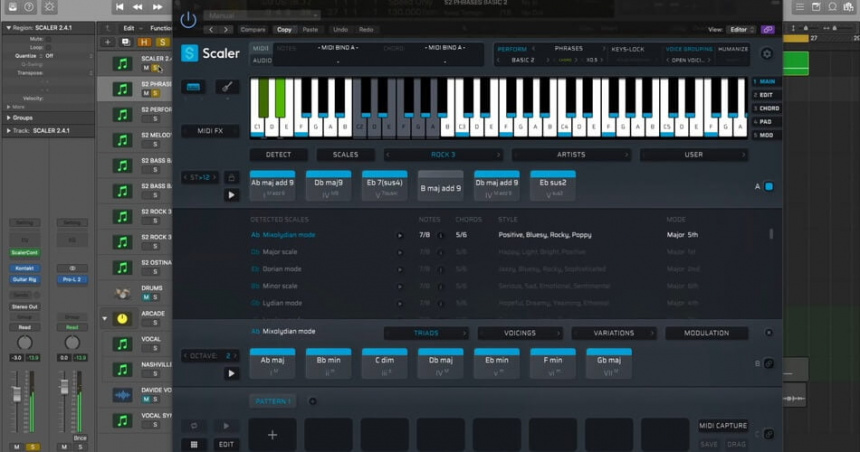Screen dimensions: 860x452
Task: Click the DRUMS track drum kit icon
Action: (x=122, y=293)
